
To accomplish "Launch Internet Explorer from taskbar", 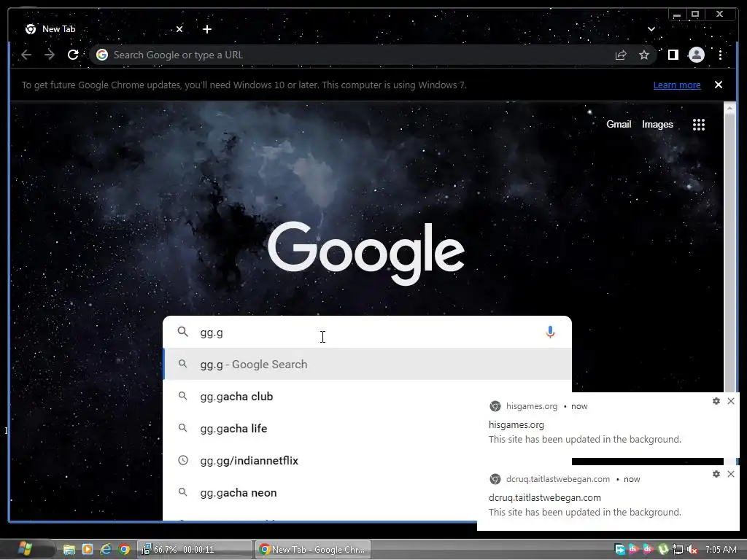I will (106, 550).
